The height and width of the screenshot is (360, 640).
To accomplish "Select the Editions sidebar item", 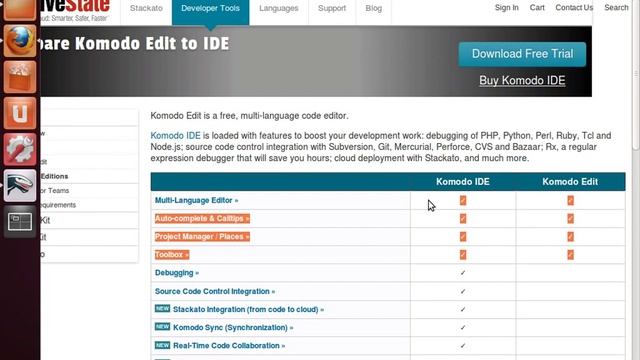I will point(54,176).
